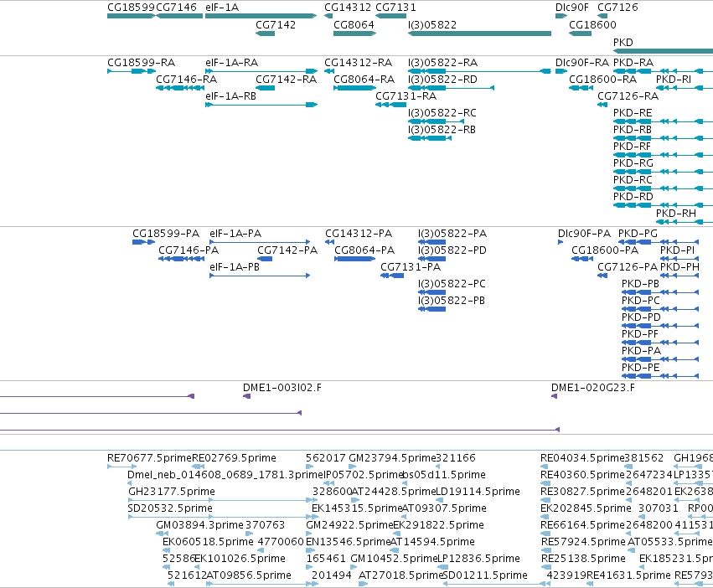
Task: Select protein eIF-1A-PA
Action: pyautogui.click(x=235, y=234)
